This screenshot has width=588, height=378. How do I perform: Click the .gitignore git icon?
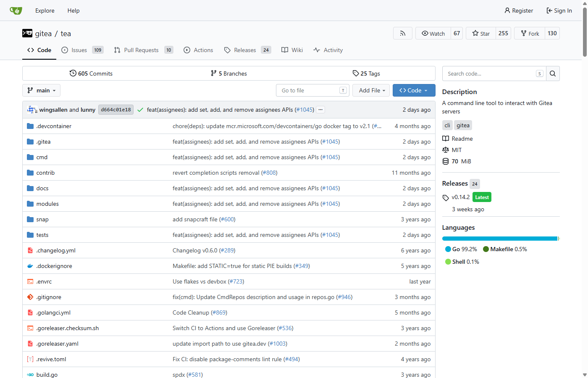click(30, 297)
